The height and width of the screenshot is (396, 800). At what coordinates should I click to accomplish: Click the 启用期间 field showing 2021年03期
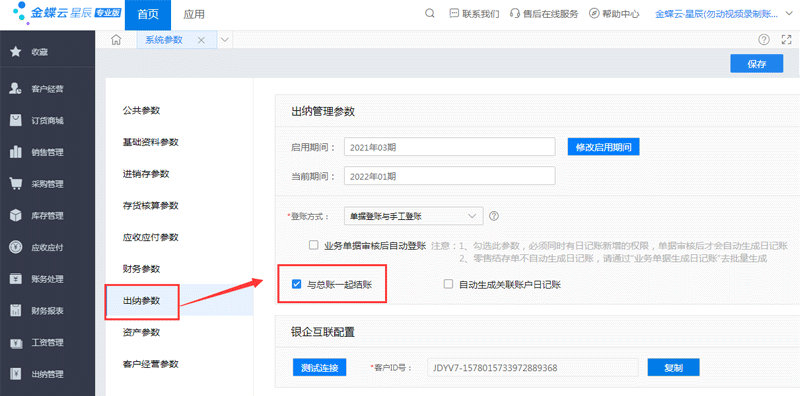[449, 147]
